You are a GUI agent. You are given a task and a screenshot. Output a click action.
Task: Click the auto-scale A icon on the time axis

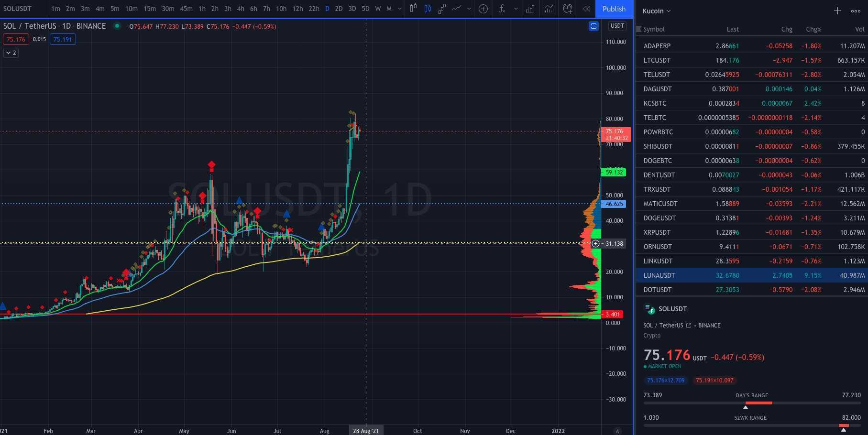point(617,431)
